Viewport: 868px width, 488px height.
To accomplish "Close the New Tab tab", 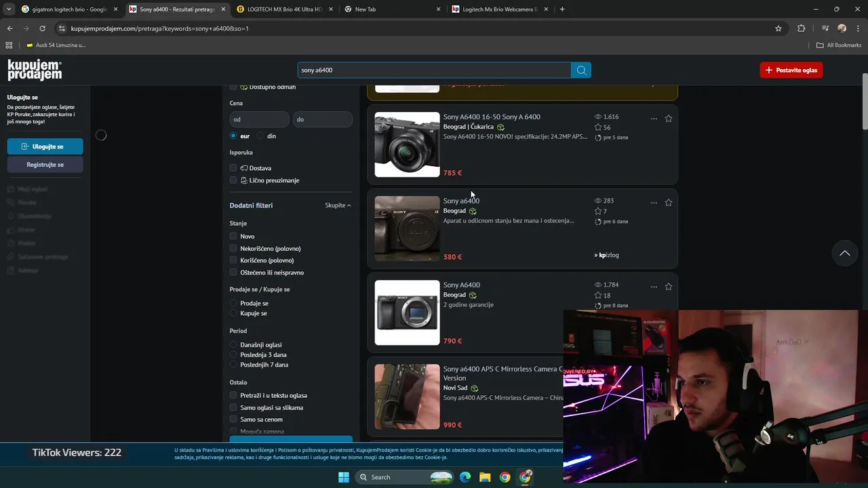I will coord(438,9).
